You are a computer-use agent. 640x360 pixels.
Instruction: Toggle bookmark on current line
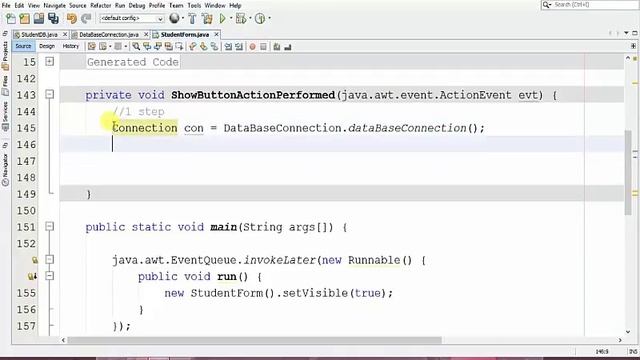pos(214,47)
